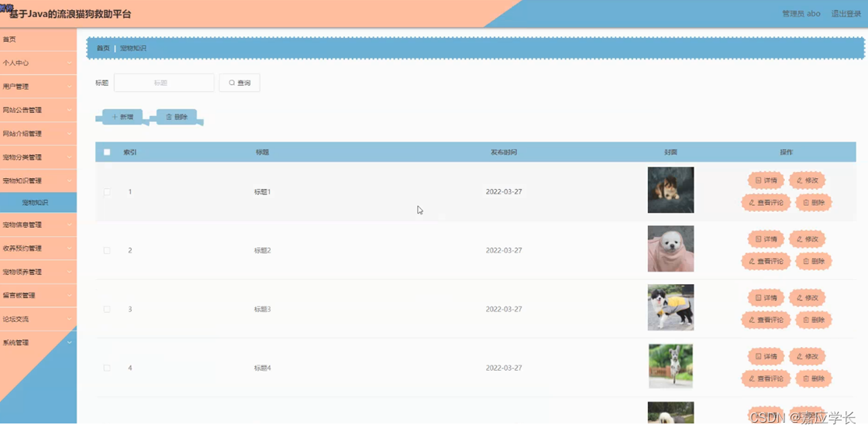Open the dog cover image of 标题3
Image resolution: width=868 pixels, height=432 pixels.
(670, 307)
